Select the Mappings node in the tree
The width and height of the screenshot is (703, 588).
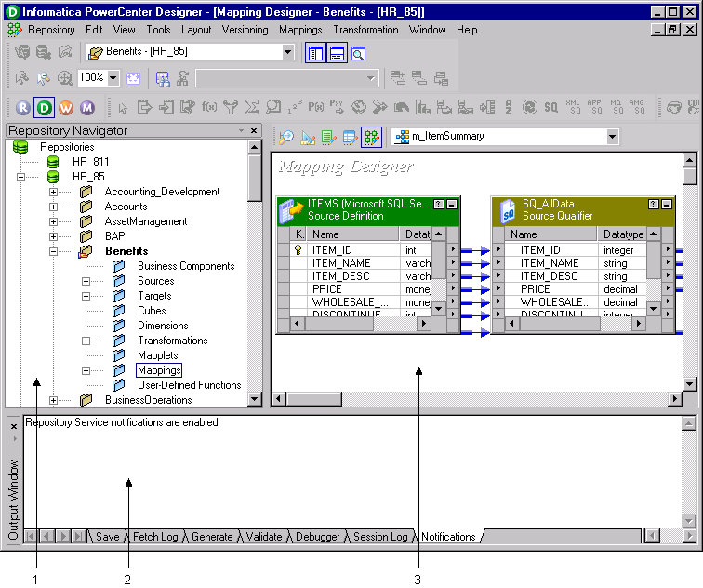tap(159, 370)
